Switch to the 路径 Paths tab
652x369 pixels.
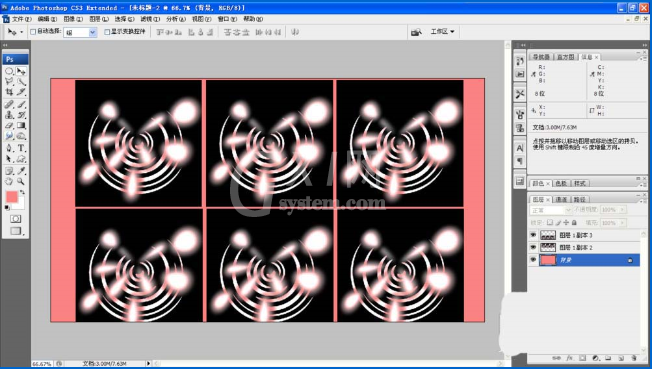click(x=579, y=200)
